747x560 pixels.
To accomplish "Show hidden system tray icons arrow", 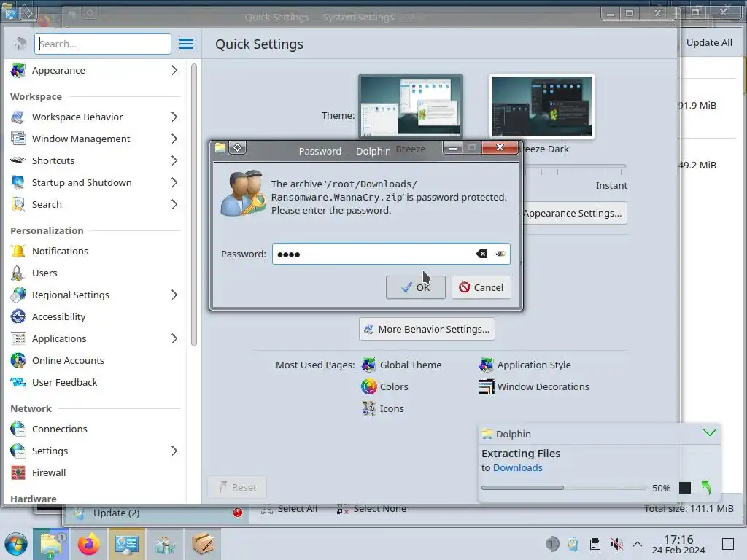I will pyautogui.click(x=638, y=544).
